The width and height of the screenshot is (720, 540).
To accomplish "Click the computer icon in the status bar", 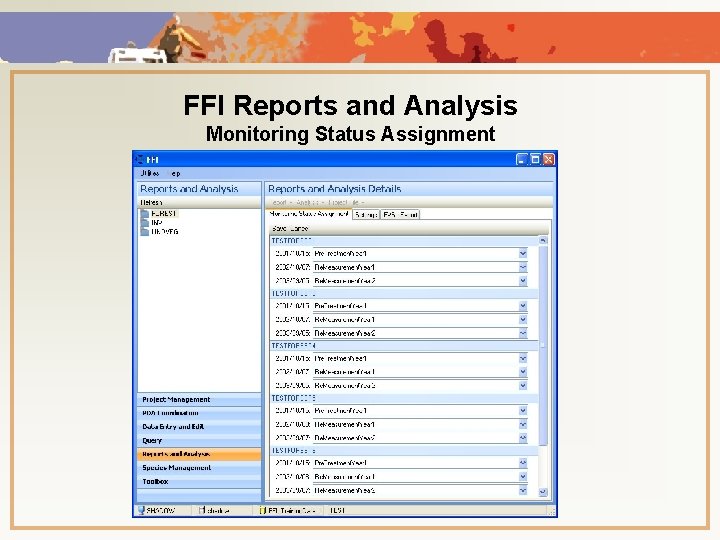I will click(141, 510).
